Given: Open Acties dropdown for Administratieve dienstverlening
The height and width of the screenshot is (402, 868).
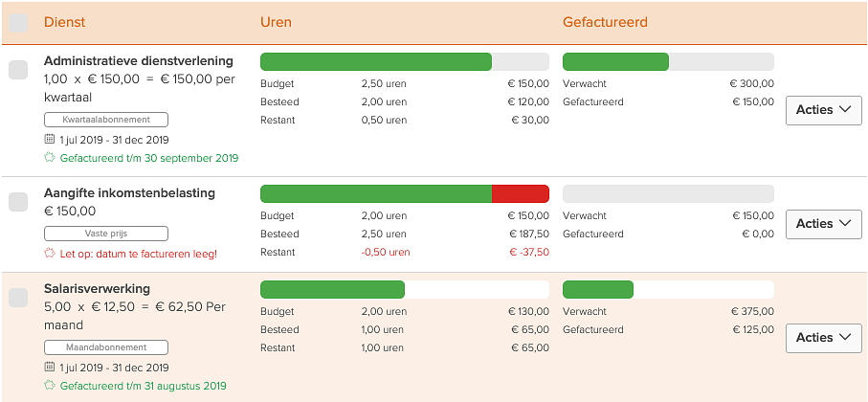Looking at the screenshot, I should coord(823,110).
